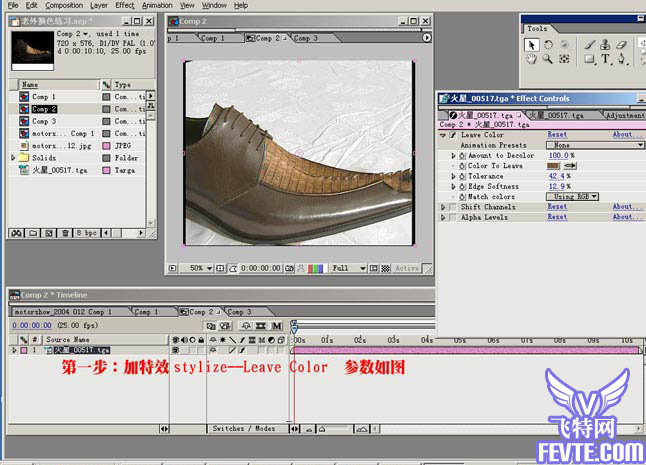This screenshot has height=465, width=646.
Task: Expand Amount to Decolor property
Action: click(453, 156)
